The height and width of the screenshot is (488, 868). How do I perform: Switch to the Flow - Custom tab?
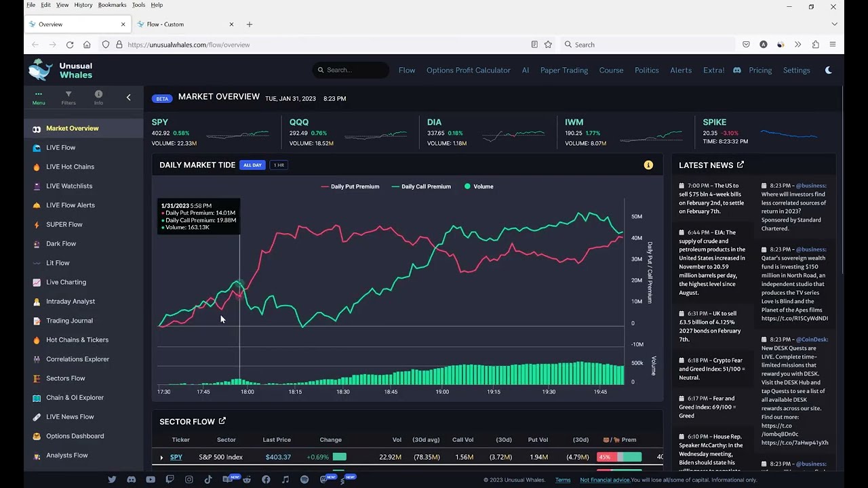pyautogui.click(x=185, y=24)
